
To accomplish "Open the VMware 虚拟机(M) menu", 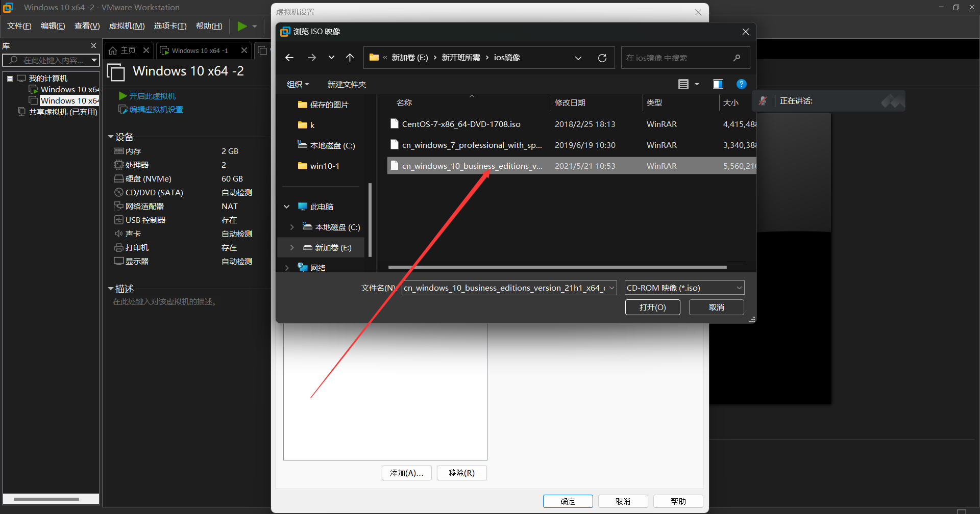I will point(127,26).
